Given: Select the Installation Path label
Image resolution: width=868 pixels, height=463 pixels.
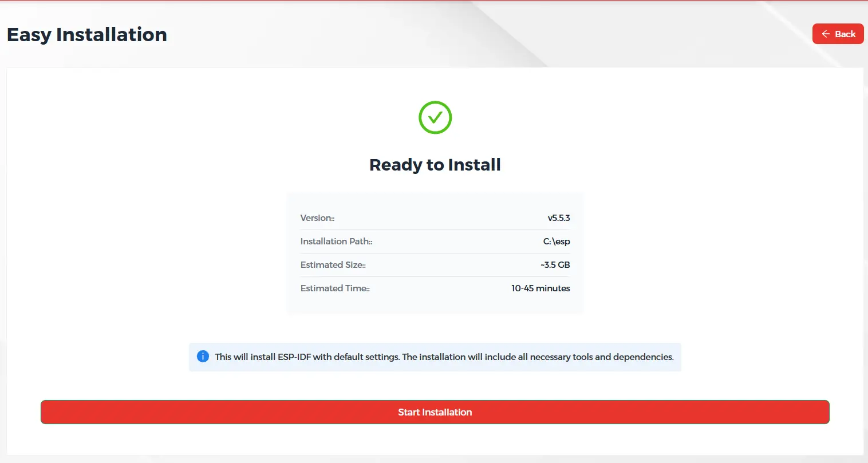Looking at the screenshot, I should click(336, 242).
